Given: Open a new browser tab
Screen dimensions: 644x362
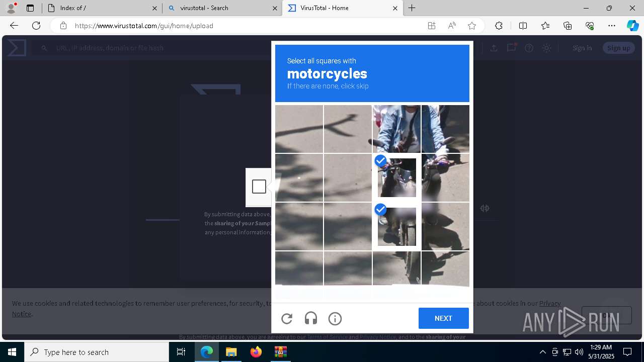Looking at the screenshot, I should tap(412, 8).
